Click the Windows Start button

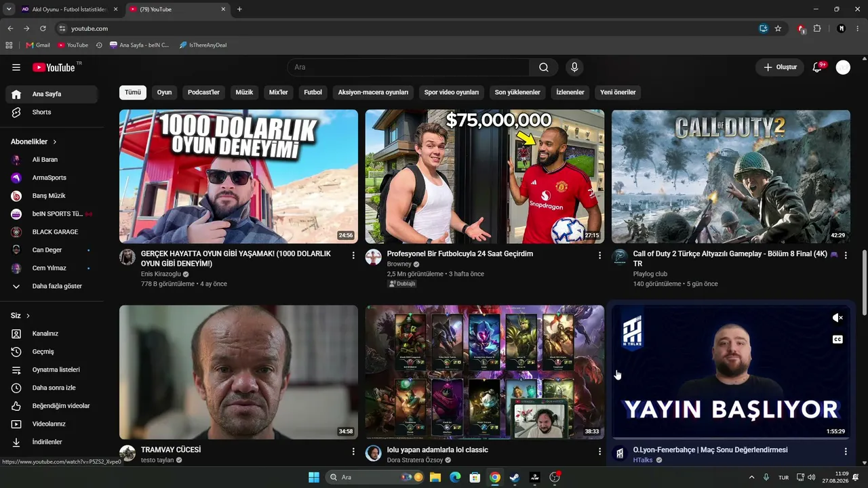tap(314, 477)
